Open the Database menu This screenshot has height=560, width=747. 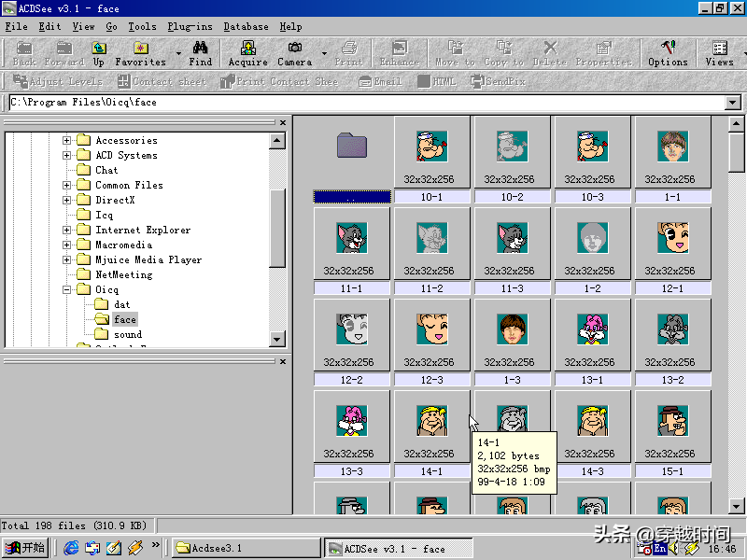[x=246, y=27]
